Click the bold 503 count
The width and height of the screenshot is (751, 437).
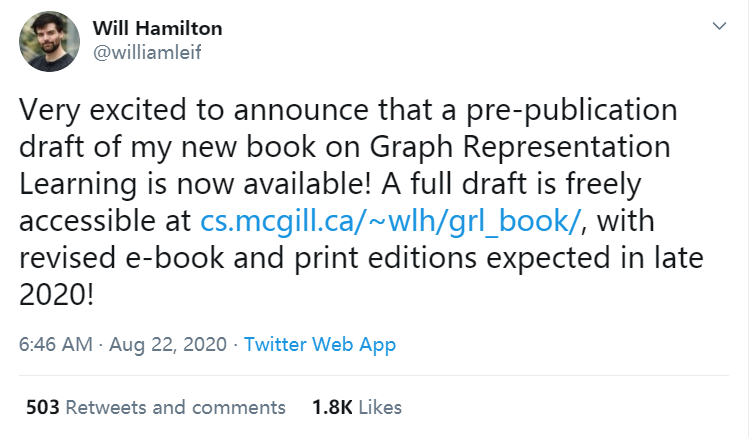[43, 407]
